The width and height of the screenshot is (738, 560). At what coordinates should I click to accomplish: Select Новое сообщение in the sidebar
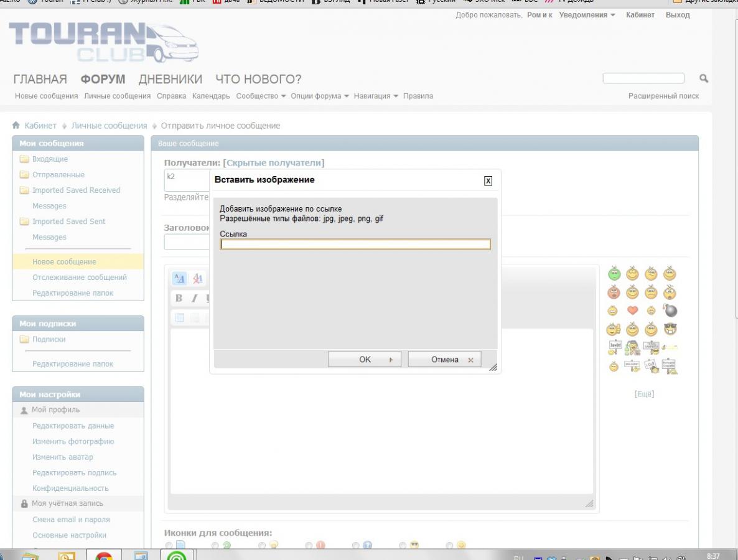point(64,262)
